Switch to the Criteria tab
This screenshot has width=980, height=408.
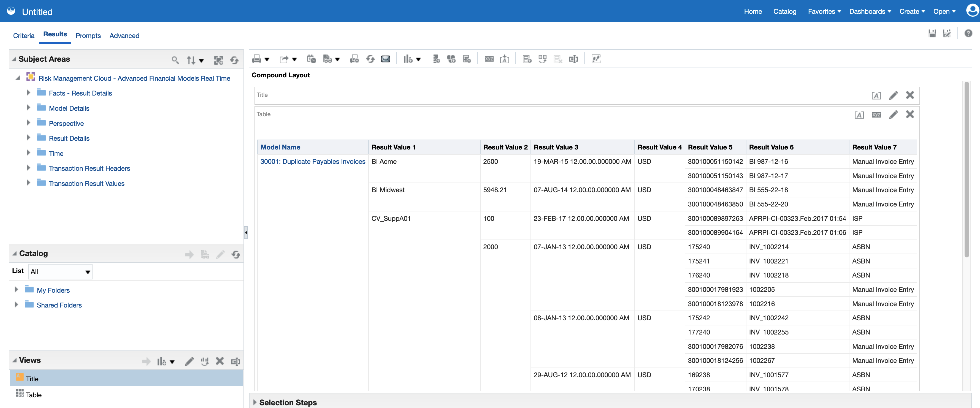pos(24,35)
